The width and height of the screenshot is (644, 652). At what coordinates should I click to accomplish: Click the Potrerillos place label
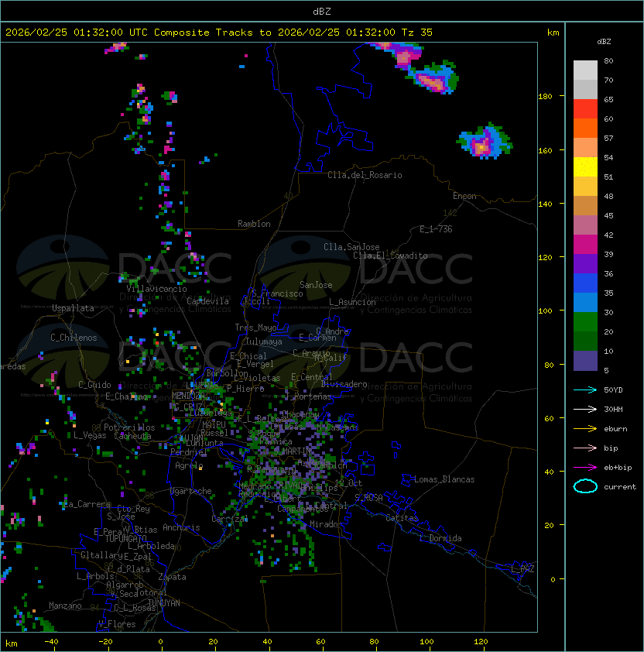click(129, 427)
